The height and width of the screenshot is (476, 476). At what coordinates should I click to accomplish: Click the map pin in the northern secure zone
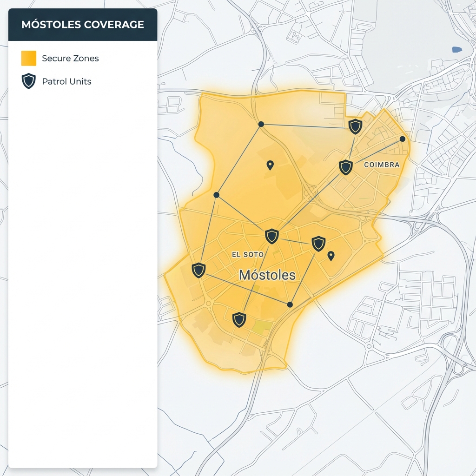270,165
